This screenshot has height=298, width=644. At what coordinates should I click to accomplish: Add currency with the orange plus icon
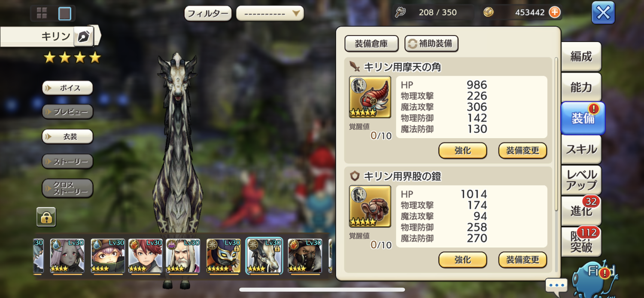(555, 12)
